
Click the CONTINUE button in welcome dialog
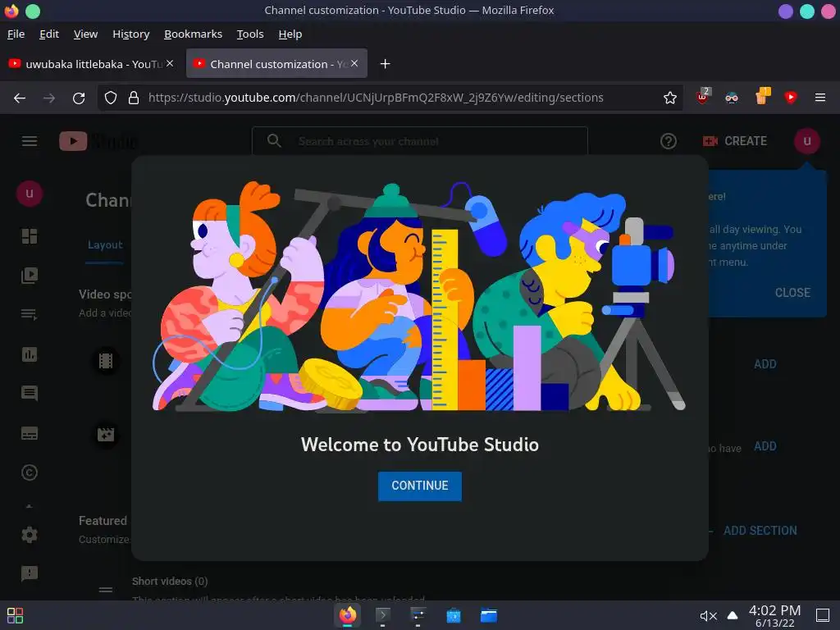tap(419, 486)
